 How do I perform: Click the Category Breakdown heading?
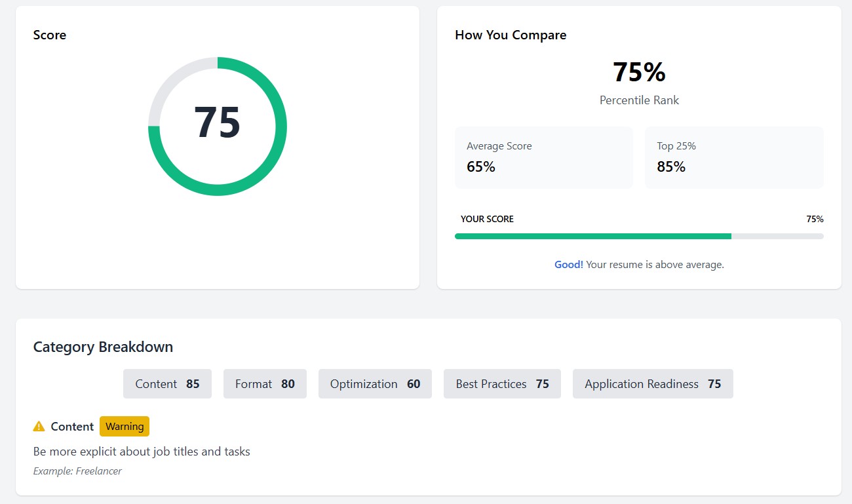(103, 347)
